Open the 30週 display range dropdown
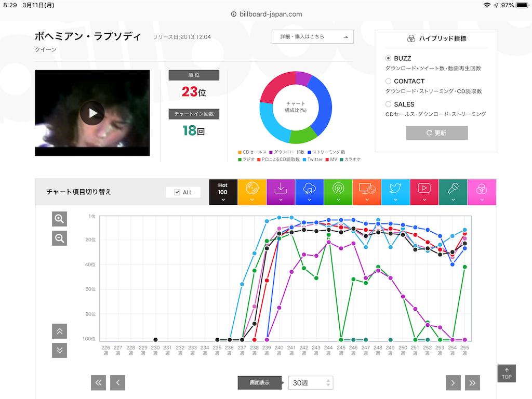 point(311,383)
